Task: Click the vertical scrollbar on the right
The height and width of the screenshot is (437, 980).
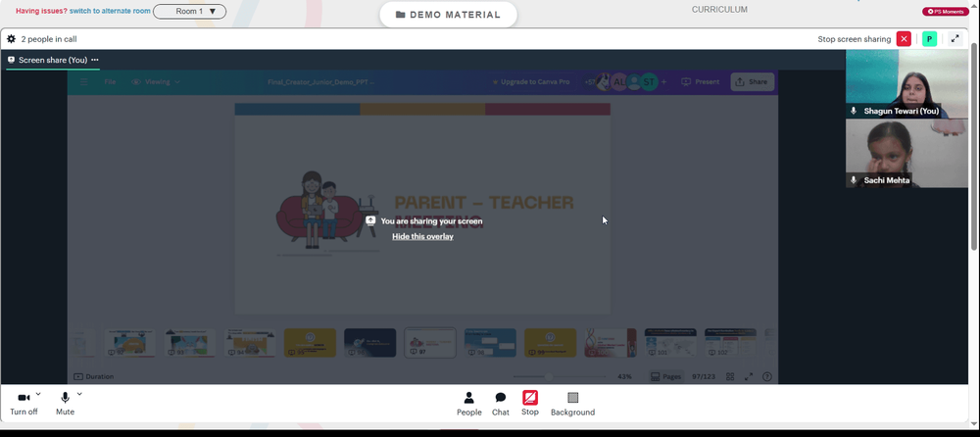Action: [975, 147]
